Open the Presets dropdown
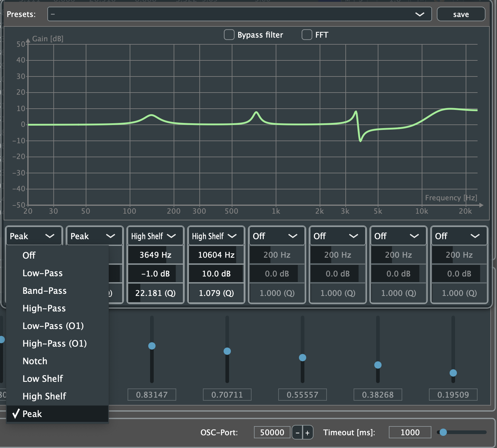 pos(239,14)
